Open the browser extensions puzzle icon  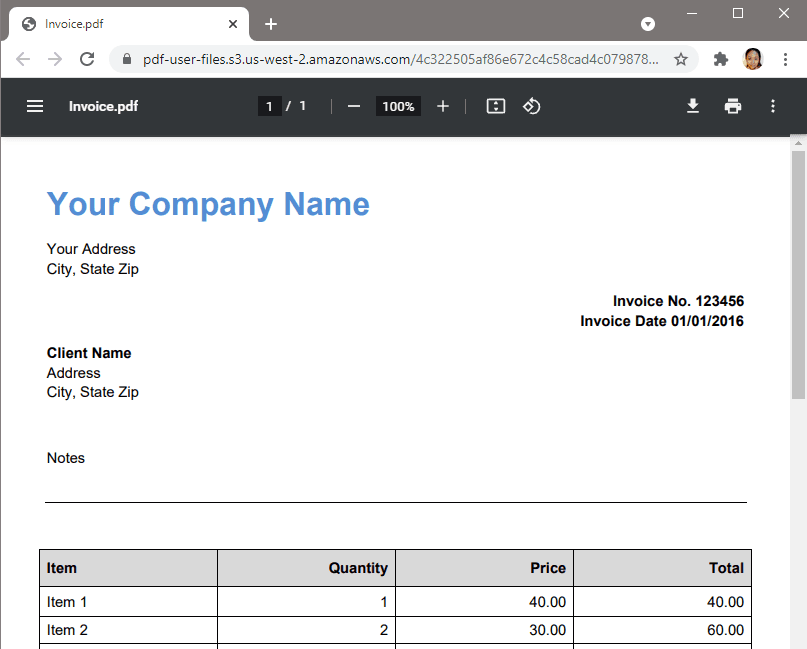(x=720, y=59)
